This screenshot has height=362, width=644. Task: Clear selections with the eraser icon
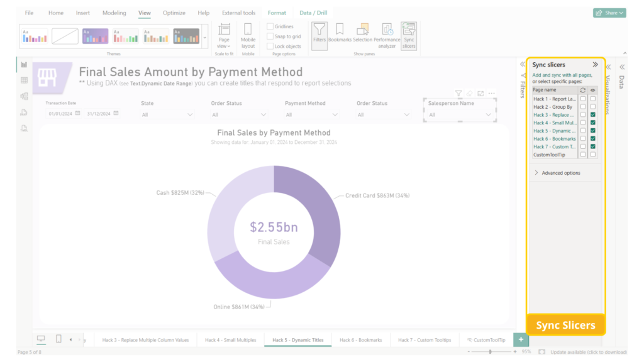[469, 94]
